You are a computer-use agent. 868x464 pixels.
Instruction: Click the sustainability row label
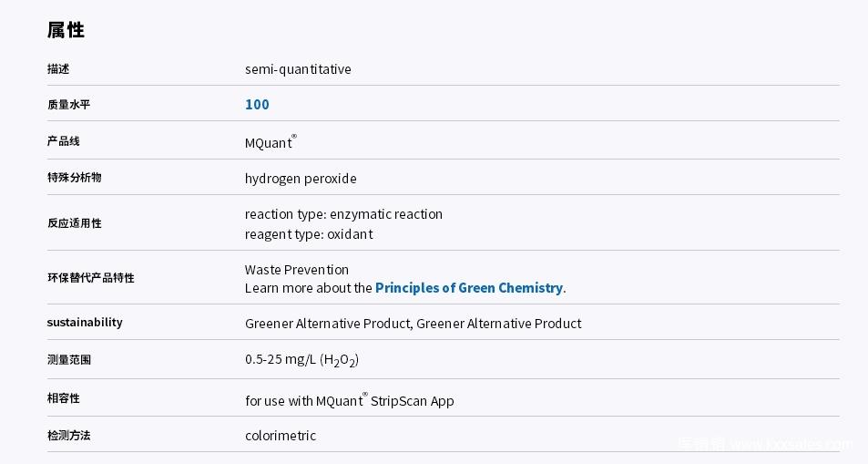(85, 322)
